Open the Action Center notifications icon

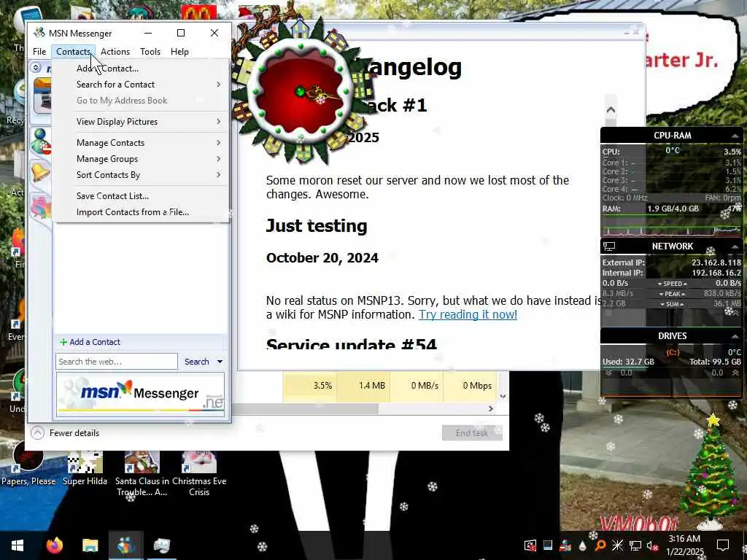pyautogui.click(x=723, y=545)
